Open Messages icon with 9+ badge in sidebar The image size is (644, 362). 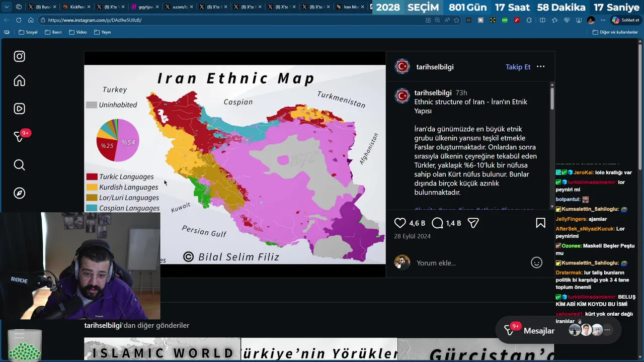20,136
